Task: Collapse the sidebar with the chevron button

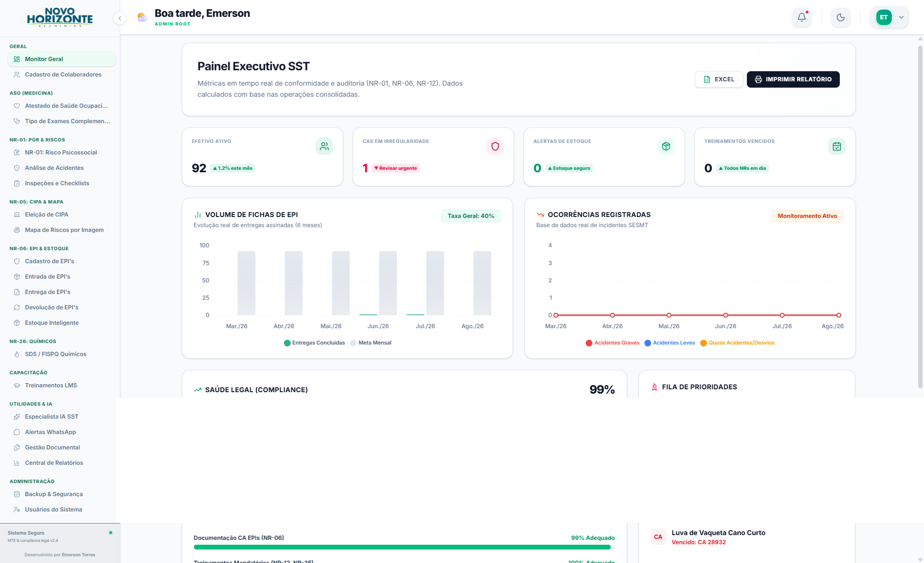Action: click(120, 18)
